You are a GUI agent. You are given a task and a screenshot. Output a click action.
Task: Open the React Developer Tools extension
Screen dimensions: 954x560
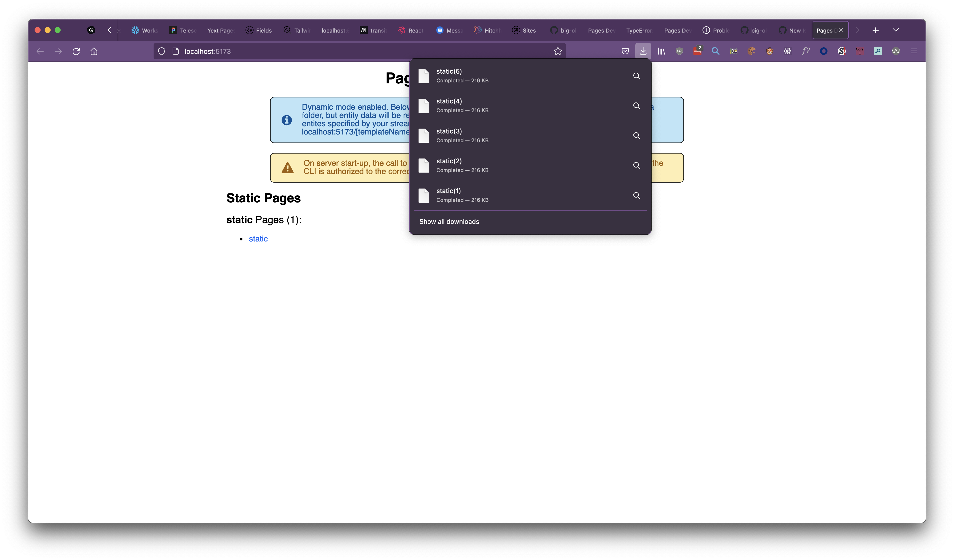tap(788, 51)
